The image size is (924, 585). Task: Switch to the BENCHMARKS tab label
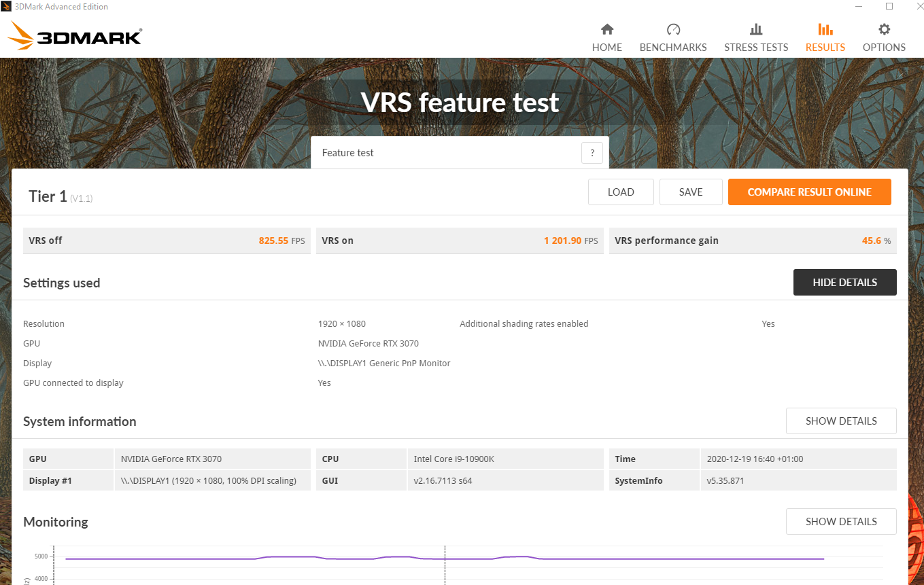pyautogui.click(x=673, y=48)
